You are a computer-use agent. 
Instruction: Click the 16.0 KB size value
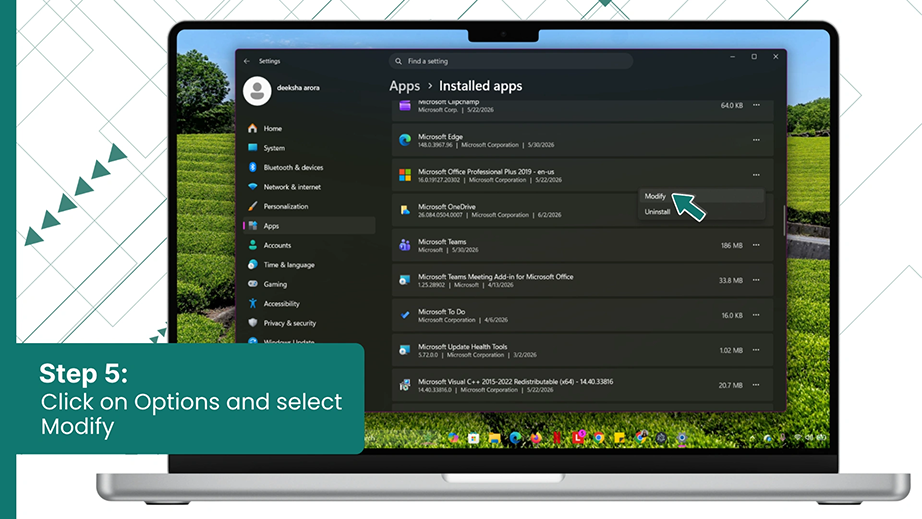coord(732,316)
